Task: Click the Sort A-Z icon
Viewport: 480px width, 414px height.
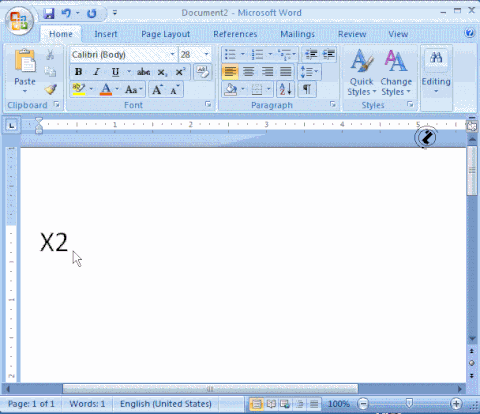Action: point(286,89)
